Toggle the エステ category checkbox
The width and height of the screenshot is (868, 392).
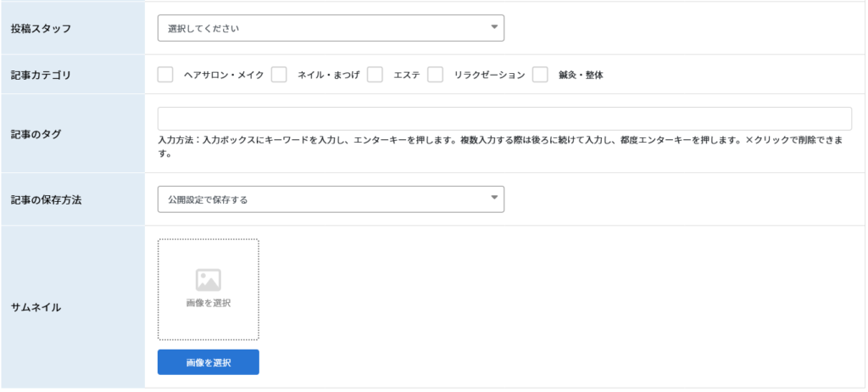tap(375, 75)
